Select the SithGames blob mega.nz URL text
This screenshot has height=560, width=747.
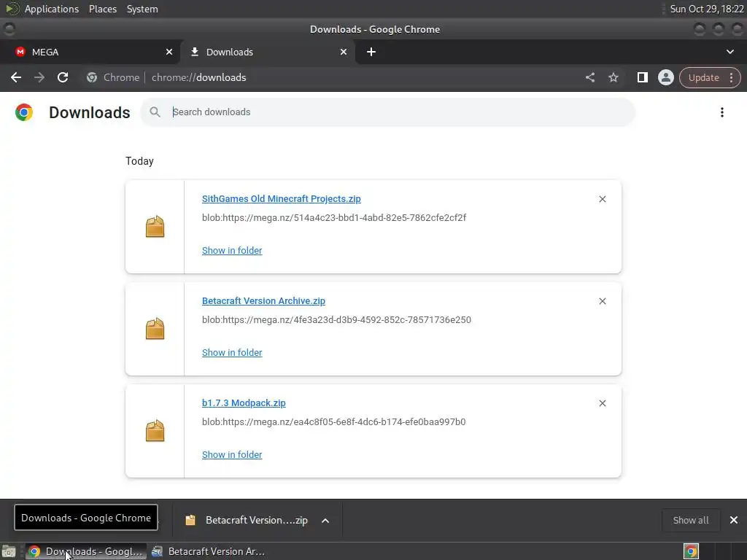[334, 217]
